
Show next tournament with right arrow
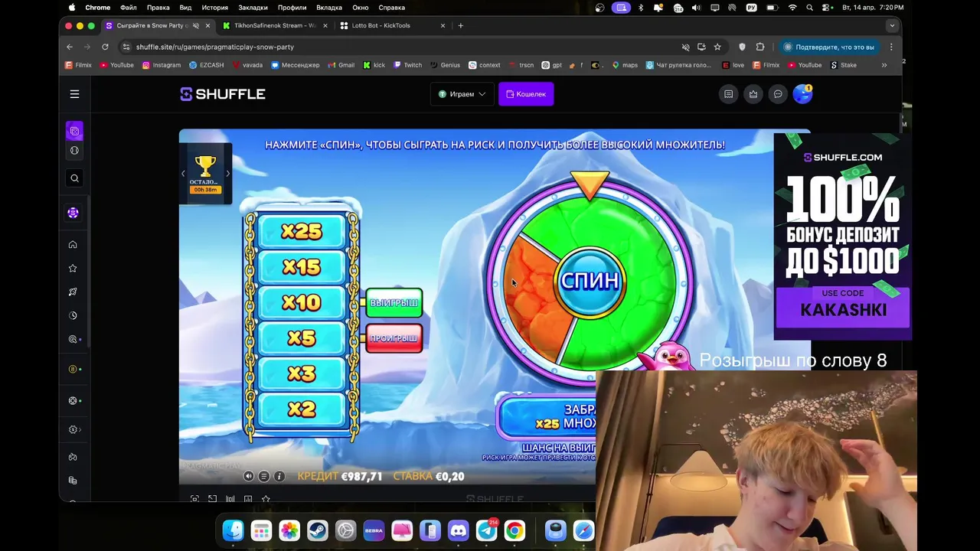[227, 174]
